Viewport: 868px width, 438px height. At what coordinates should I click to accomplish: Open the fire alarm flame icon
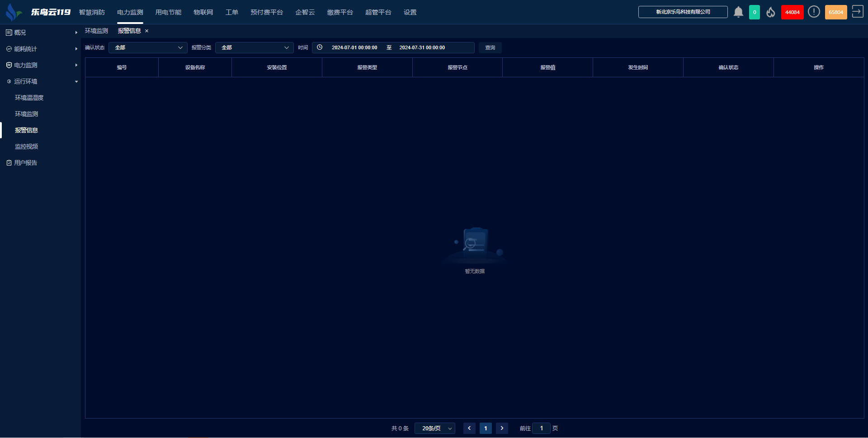tap(771, 12)
